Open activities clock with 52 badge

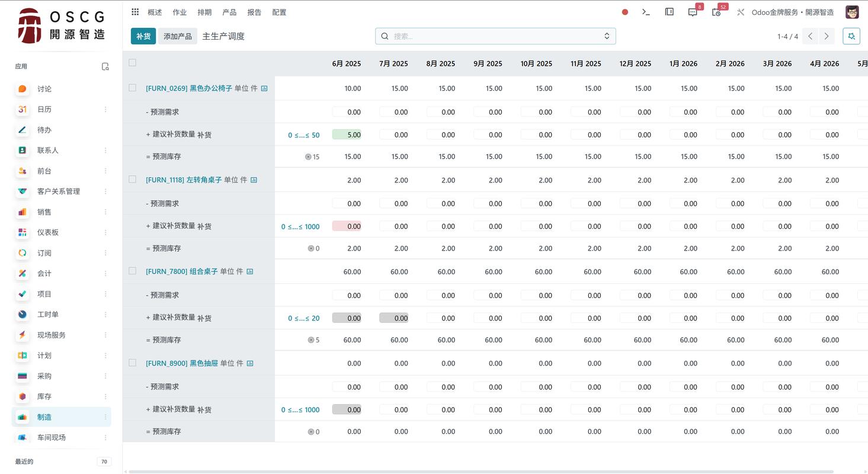click(716, 12)
